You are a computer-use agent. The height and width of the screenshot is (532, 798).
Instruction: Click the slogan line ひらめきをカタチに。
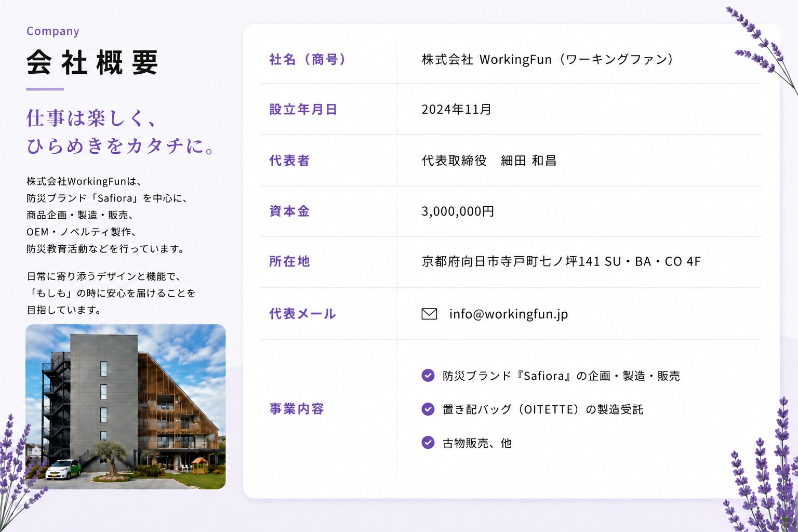pos(121,146)
